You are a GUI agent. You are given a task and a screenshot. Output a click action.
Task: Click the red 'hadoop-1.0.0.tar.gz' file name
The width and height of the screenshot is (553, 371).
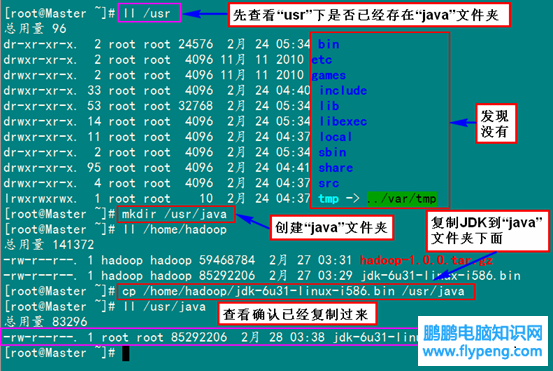[x=426, y=260]
